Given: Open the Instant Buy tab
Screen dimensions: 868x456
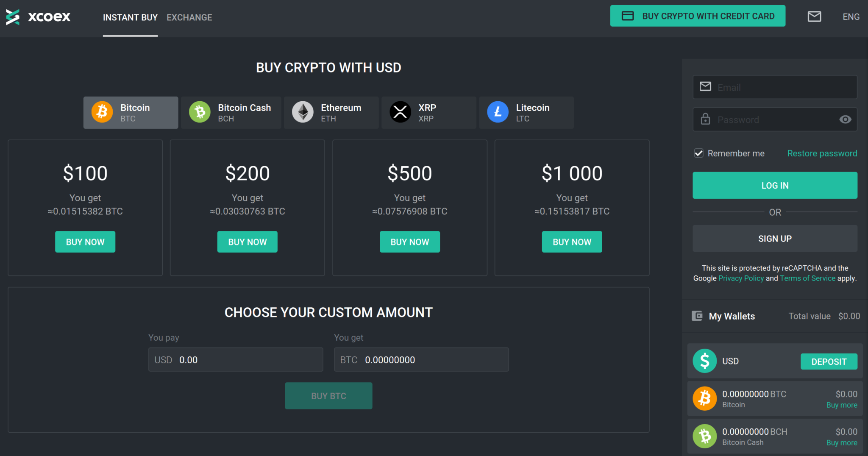Looking at the screenshot, I should [x=130, y=17].
